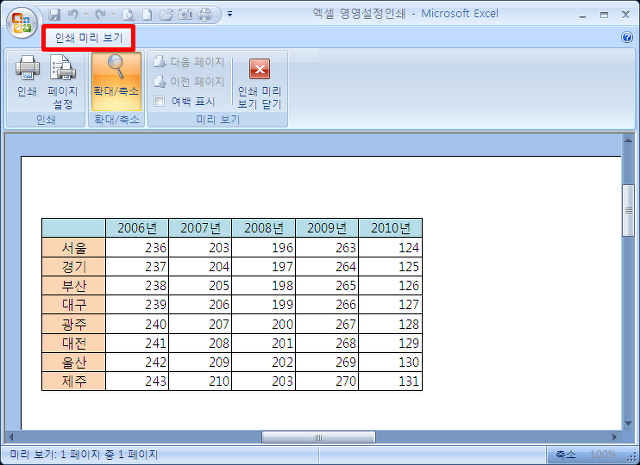The height and width of the screenshot is (465, 640).
Task: Click the 2006년 header cell
Action: (x=137, y=228)
